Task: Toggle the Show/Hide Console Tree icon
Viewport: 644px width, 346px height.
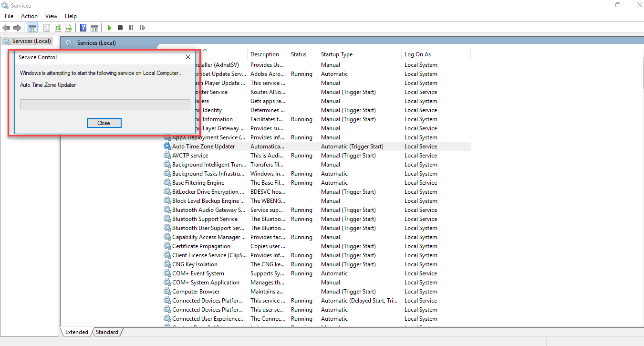Action: tap(32, 27)
